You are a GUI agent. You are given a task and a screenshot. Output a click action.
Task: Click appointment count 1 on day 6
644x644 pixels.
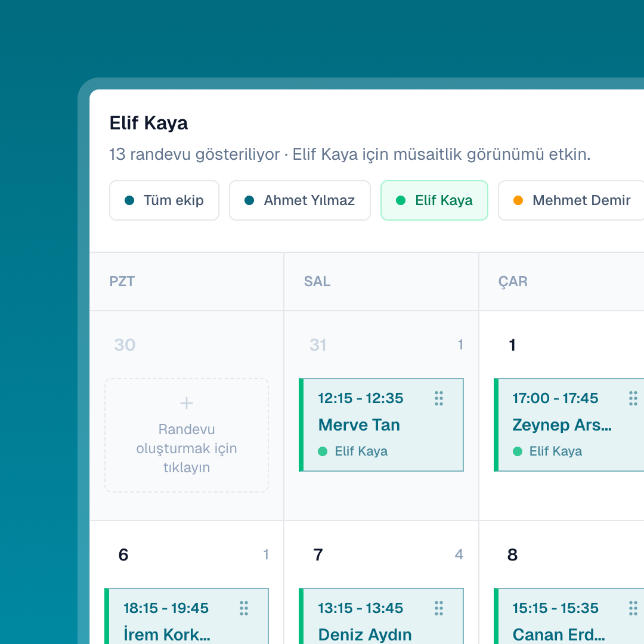pyautogui.click(x=266, y=555)
